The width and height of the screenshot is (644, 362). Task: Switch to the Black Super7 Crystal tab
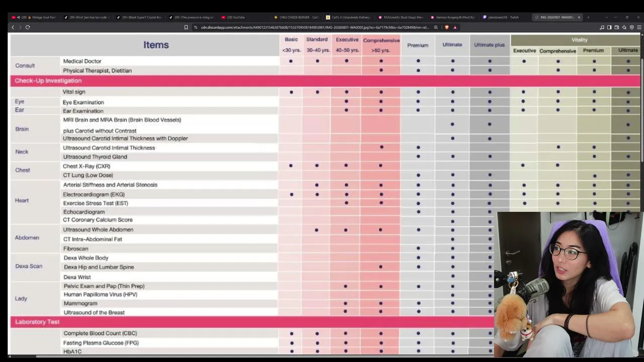coord(139,17)
